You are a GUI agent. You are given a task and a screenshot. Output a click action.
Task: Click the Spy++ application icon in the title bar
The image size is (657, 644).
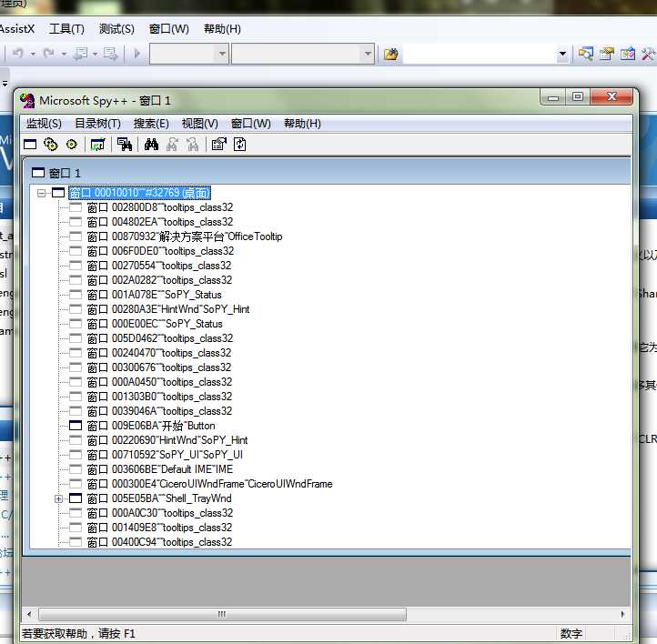pos(27,101)
